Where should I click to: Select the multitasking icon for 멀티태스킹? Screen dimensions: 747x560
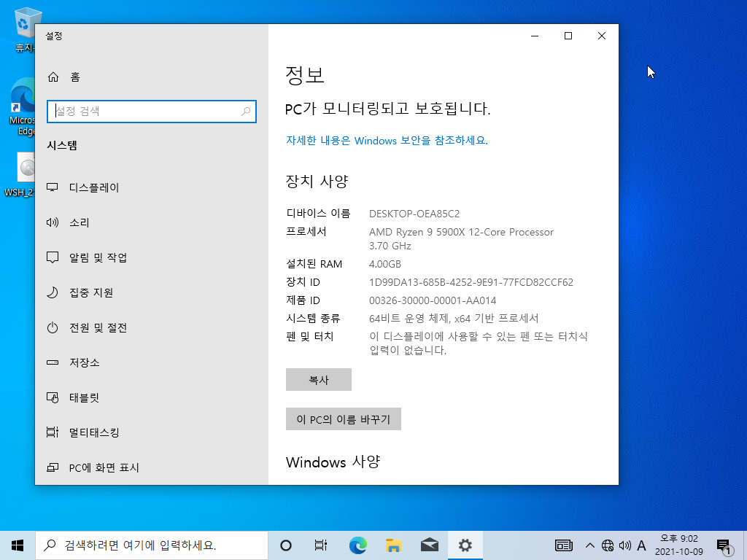(53, 432)
